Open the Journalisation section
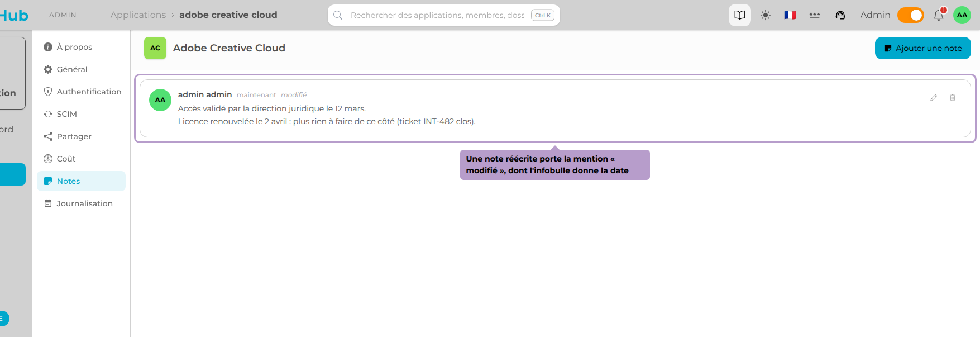This screenshot has width=980, height=337. tap(81, 203)
